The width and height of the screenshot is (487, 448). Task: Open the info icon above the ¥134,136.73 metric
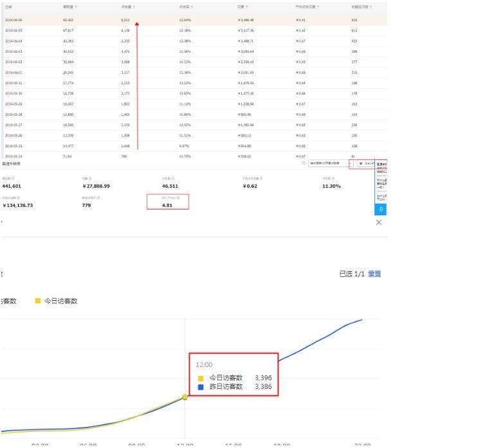[x=19, y=197]
